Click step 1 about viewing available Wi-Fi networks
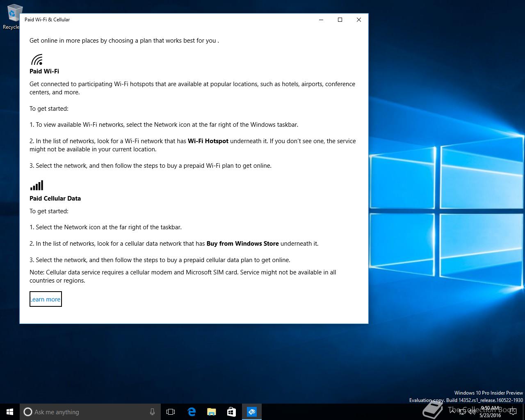 pos(164,125)
